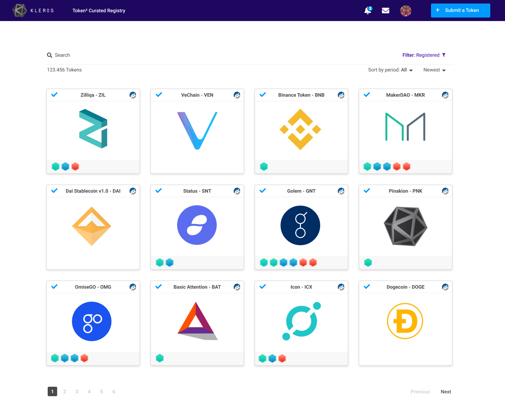The width and height of the screenshot is (505, 420).
Task: Click the red hexagon badge on Icon ICX card
Action: [282, 358]
